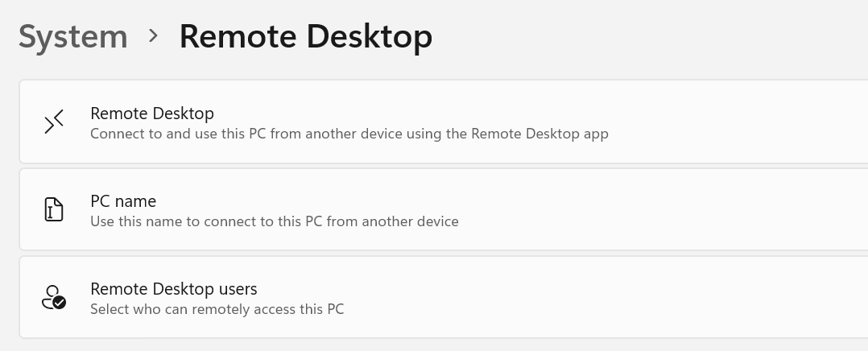Click the words "Remote Desktop app" in description

point(539,134)
